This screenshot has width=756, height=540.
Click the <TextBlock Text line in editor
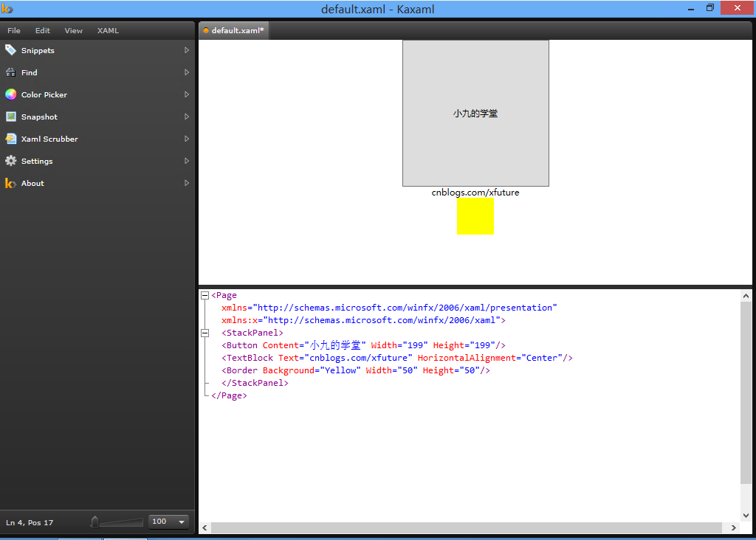click(x=397, y=358)
